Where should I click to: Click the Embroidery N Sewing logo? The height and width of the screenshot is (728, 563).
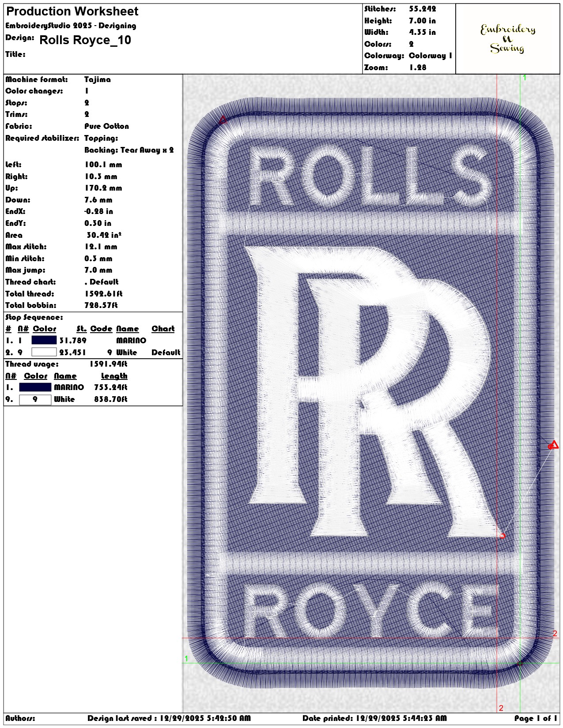508,39
